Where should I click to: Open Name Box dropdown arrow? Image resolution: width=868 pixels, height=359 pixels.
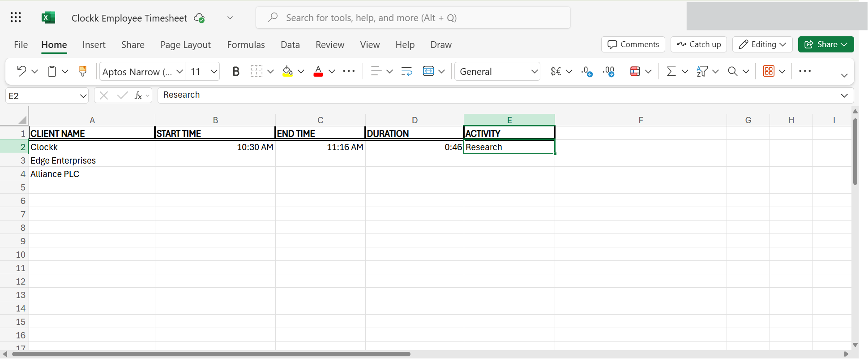(x=83, y=96)
